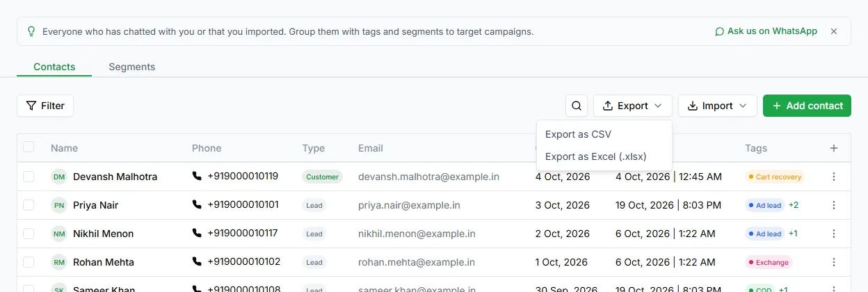
Task: Click the Exchange tag
Action: (x=769, y=262)
